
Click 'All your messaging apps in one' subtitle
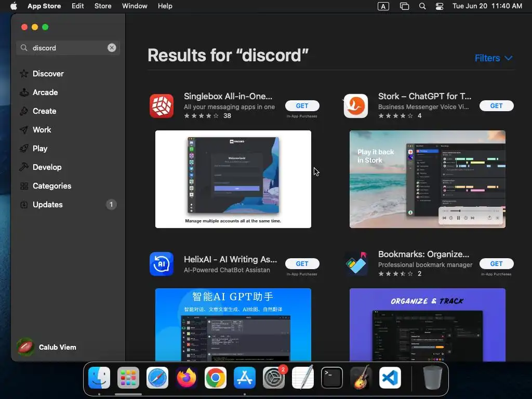click(229, 107)
